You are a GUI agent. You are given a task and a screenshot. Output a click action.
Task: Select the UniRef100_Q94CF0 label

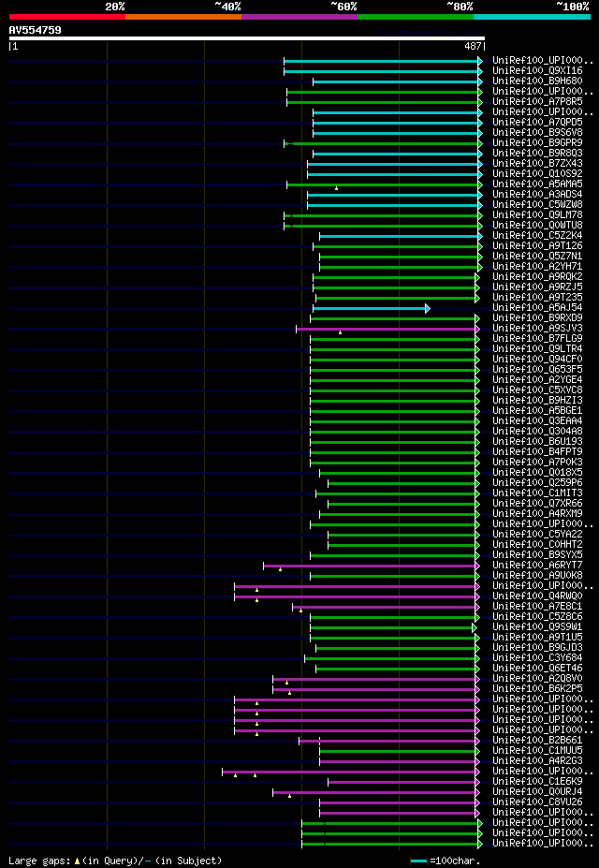537,359
